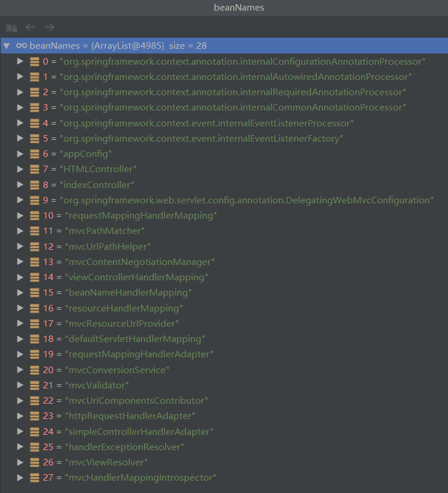Click the field icon of element 22 mvcUriComponentsContributor
448x493 pixels.
(34, 401)
